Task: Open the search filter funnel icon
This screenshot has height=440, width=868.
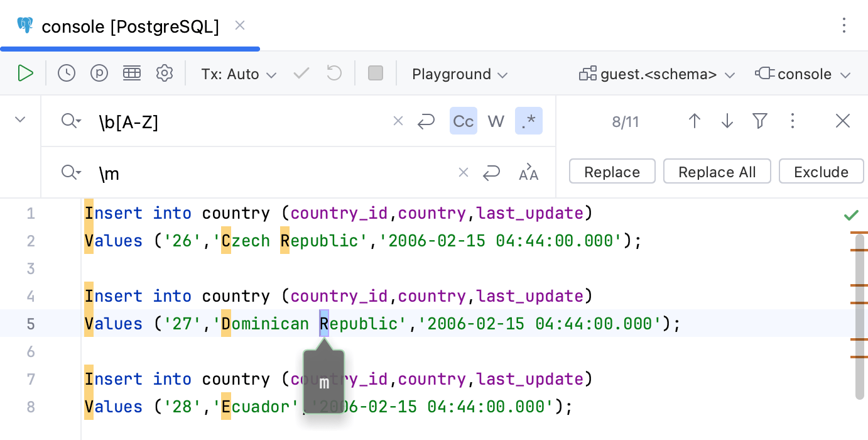Action: click(x=760, y=121)
